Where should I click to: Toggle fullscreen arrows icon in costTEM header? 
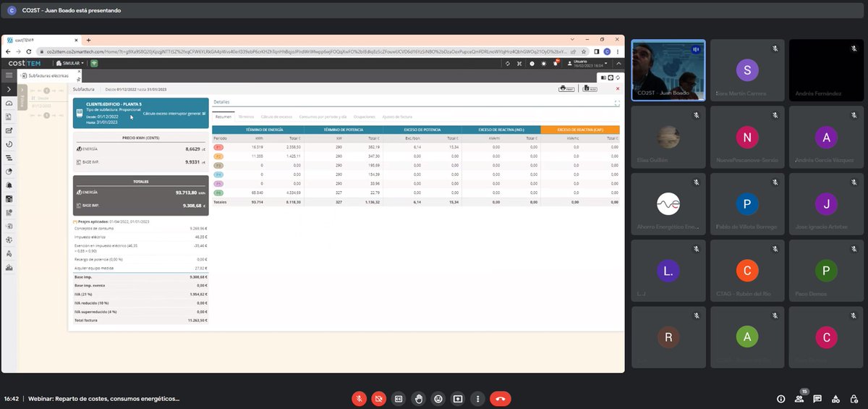(x=520, y=63)
